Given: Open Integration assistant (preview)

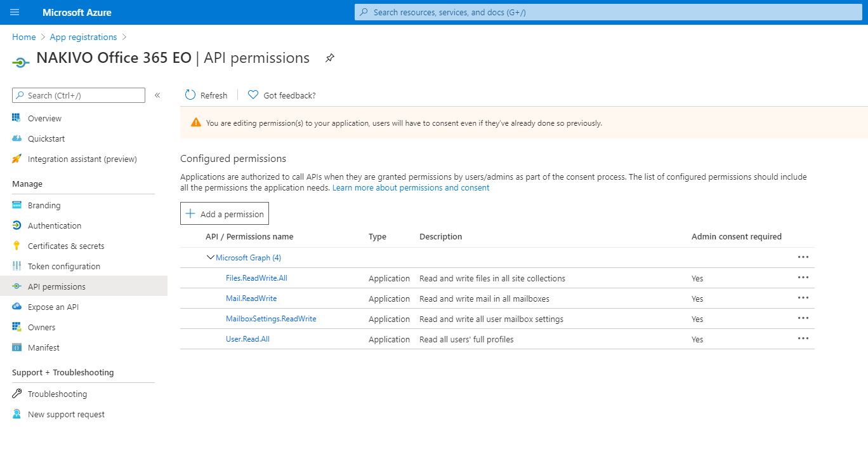Looking at the screenshot, I should [82, 159].
